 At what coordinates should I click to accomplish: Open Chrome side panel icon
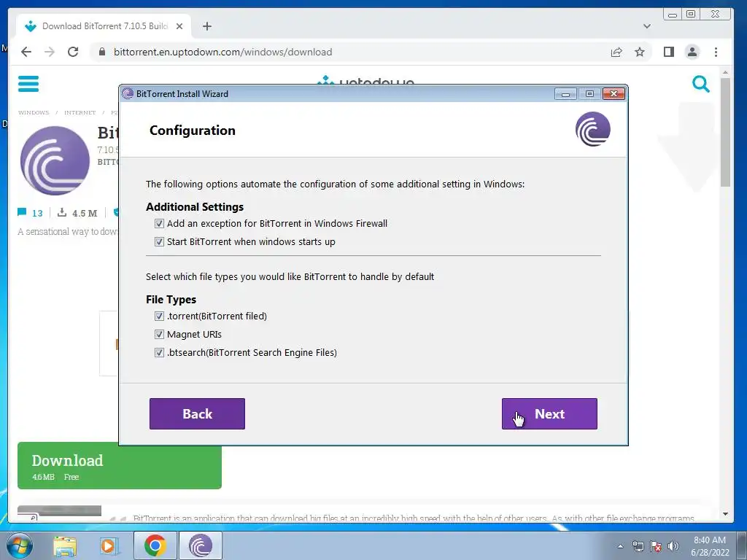[x=669, y=52]
